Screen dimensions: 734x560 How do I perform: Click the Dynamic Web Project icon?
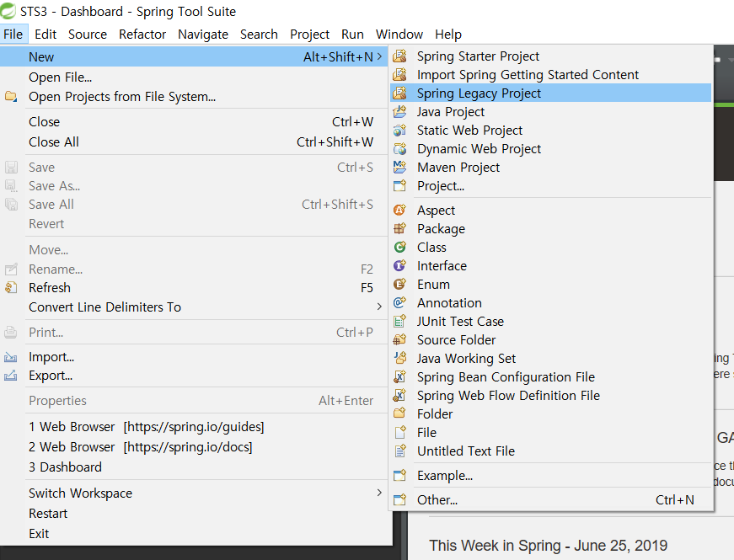pyautogui.click(x=399, y=149)
